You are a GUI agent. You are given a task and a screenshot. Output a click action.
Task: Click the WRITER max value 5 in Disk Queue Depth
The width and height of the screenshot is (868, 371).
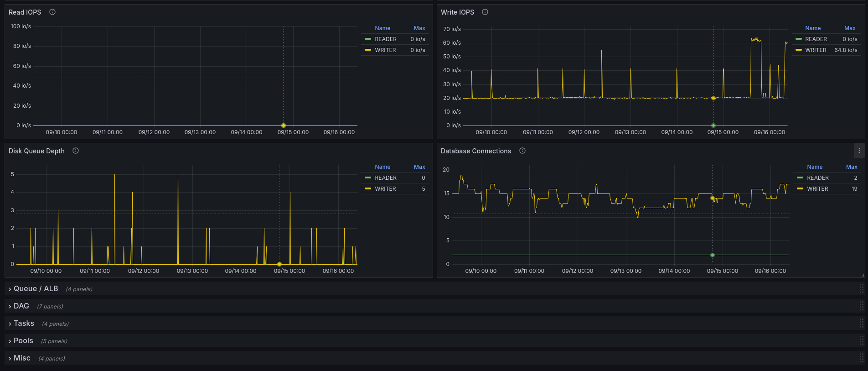tap(424, 189)
